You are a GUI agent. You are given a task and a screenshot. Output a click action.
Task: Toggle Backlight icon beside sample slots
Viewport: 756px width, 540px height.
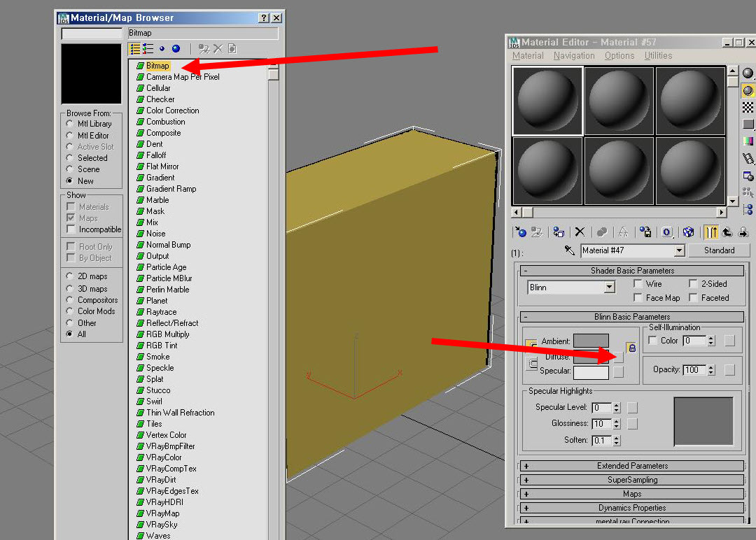pos(748,90)
